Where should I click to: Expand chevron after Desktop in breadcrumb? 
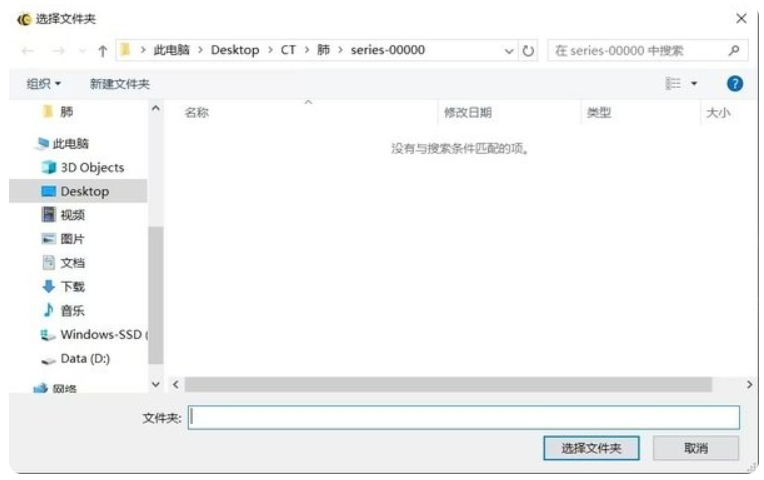pos(270,50)
